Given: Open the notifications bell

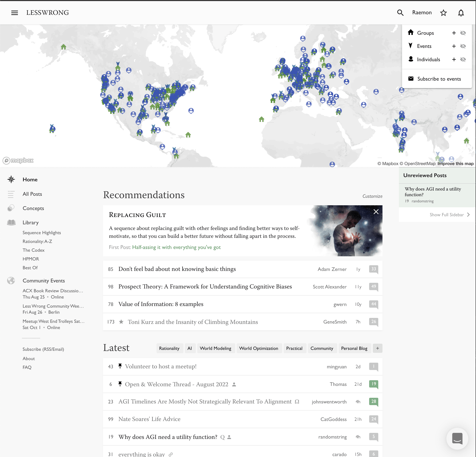Looking at the screenshot, I should click(461, 13).
